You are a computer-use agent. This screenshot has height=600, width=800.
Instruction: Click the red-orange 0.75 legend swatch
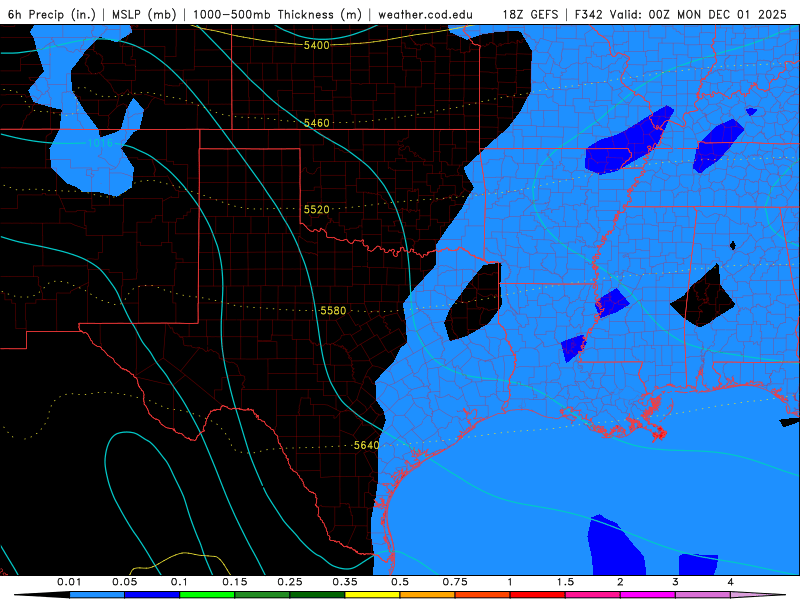[x=483, y=595]
